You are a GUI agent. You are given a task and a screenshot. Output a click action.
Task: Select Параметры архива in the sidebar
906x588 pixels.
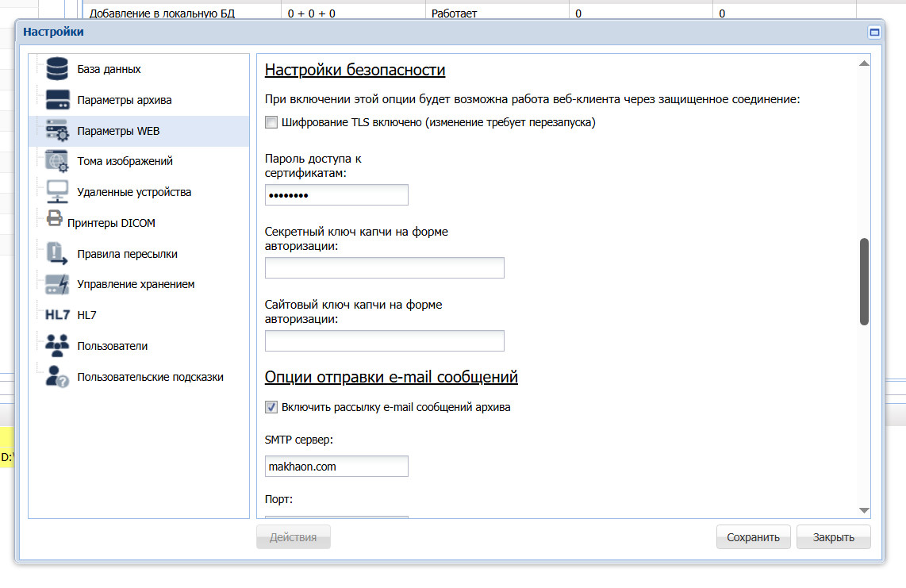125,100
